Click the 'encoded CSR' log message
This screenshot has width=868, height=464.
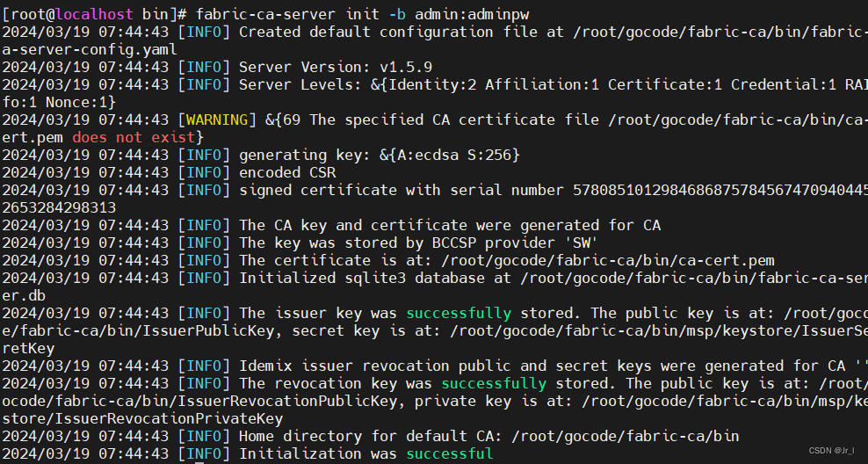click(x=287, y=172)
